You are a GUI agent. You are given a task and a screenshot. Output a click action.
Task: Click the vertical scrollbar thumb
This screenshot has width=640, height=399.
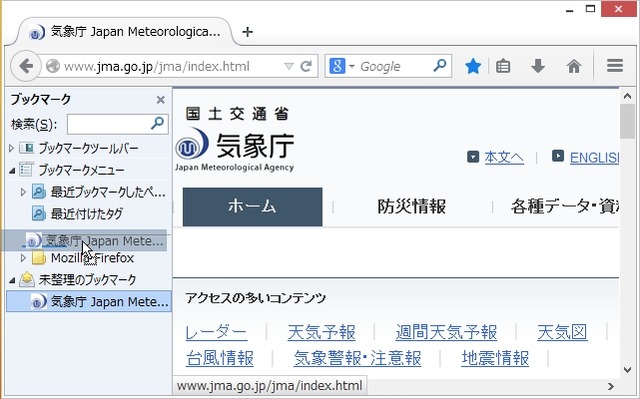click(x=627, y=121)
